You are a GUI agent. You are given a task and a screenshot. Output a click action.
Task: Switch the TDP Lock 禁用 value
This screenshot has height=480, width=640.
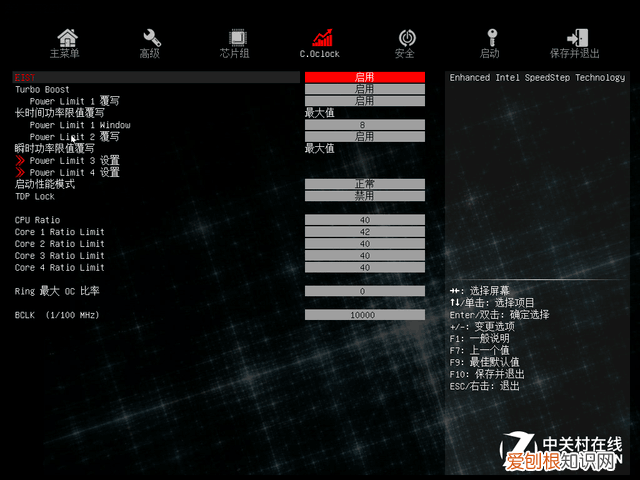click(x=364, y=196)
